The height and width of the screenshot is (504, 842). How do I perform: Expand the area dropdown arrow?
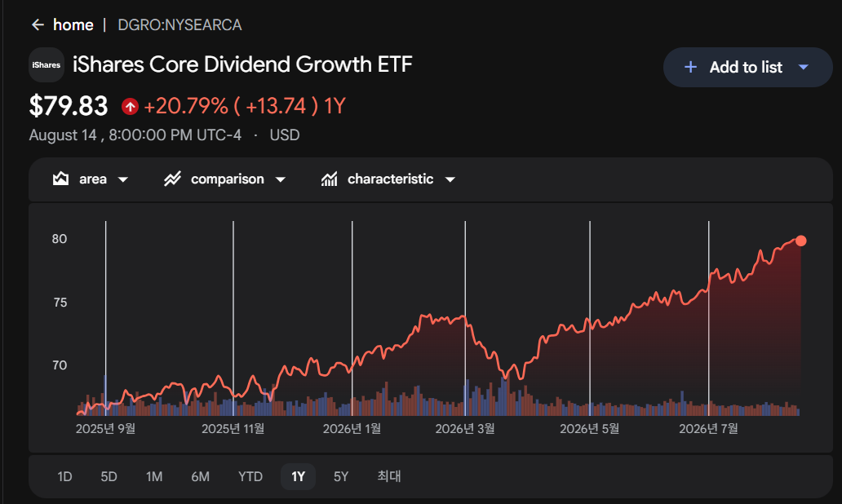click(x=123, y=179)
